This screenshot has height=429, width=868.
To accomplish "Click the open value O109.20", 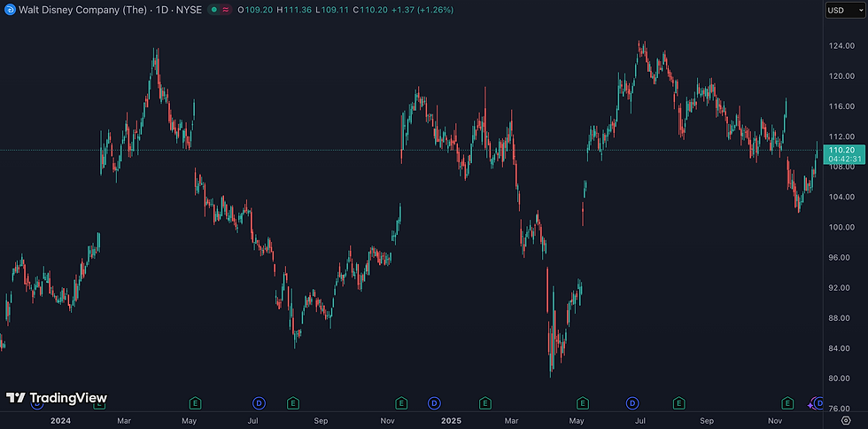I will point(255,10).
